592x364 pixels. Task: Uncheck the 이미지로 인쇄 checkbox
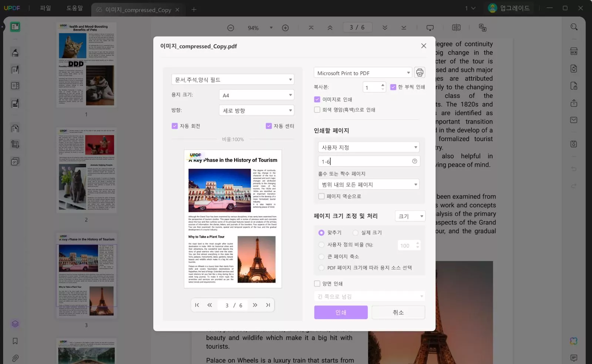click(x=317, y=99)
